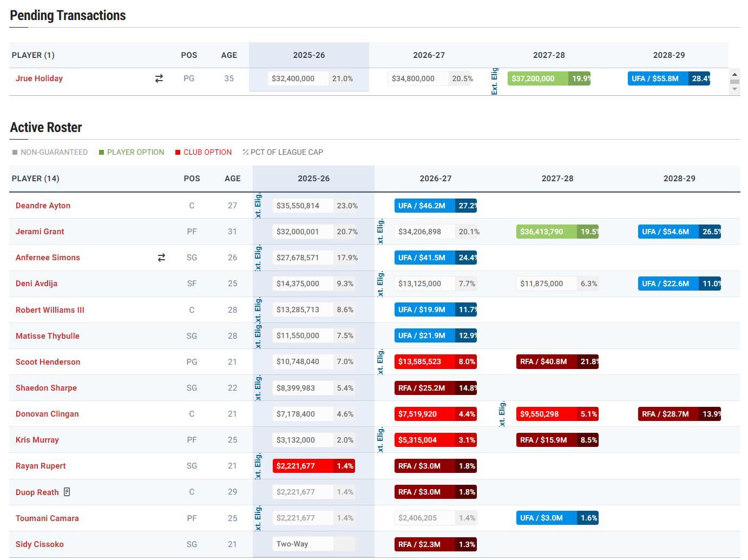Click the trade icon beside Anfernee Simons
This screenshot has width=748, height=560.
(161, 258)
